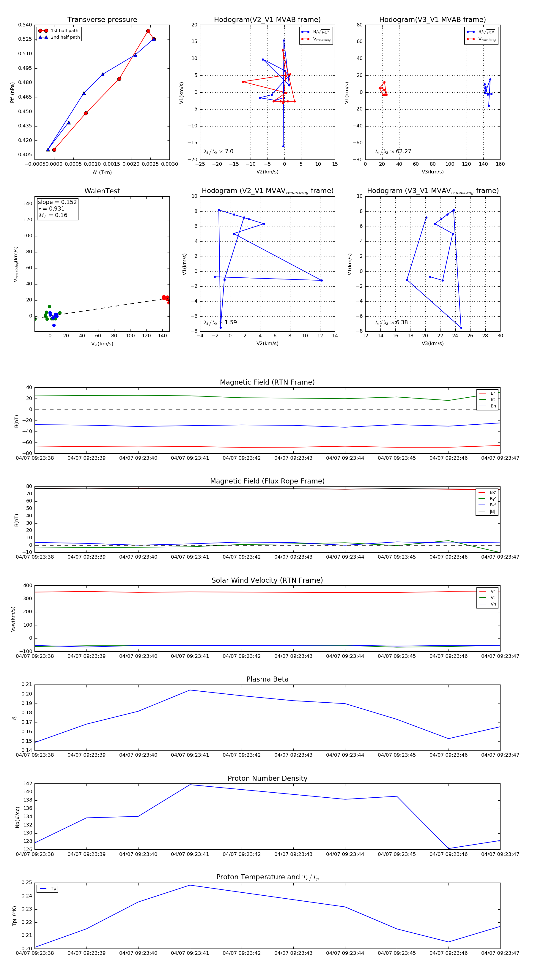Click 'VA(km/s)' axis label in WalenTest
The width and height of the screenshot is (535, 980).
point(102,344)
